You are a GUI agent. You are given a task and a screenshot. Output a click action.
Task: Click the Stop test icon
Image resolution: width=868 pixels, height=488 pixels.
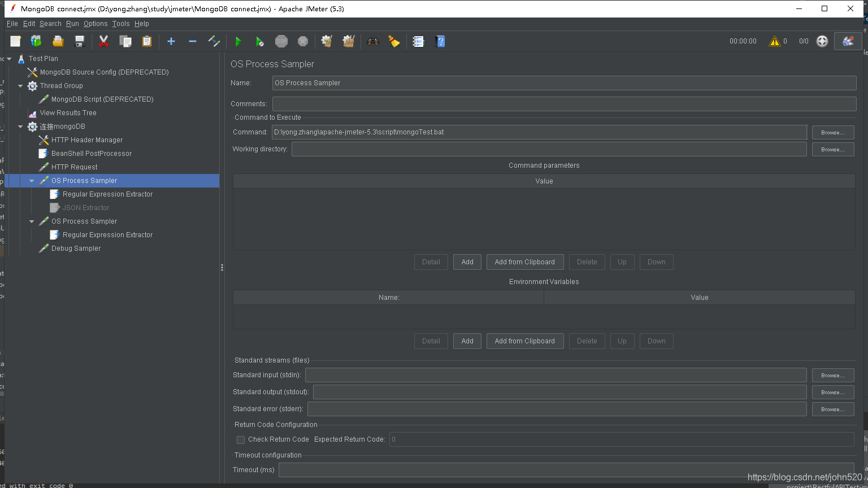[281, 41]
